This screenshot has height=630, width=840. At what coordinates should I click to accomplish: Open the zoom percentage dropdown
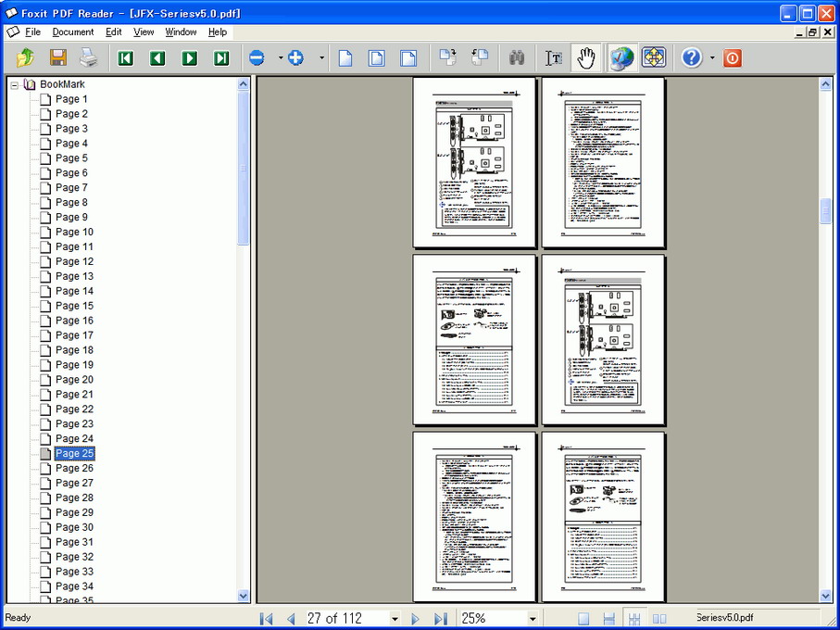click(533, 619)
